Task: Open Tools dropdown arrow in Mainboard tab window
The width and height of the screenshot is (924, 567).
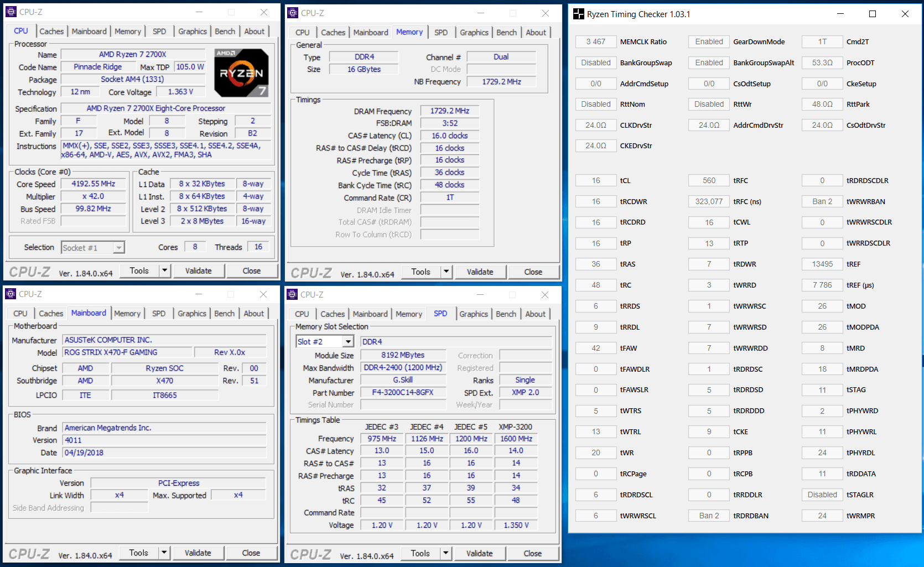Action: 164,553
